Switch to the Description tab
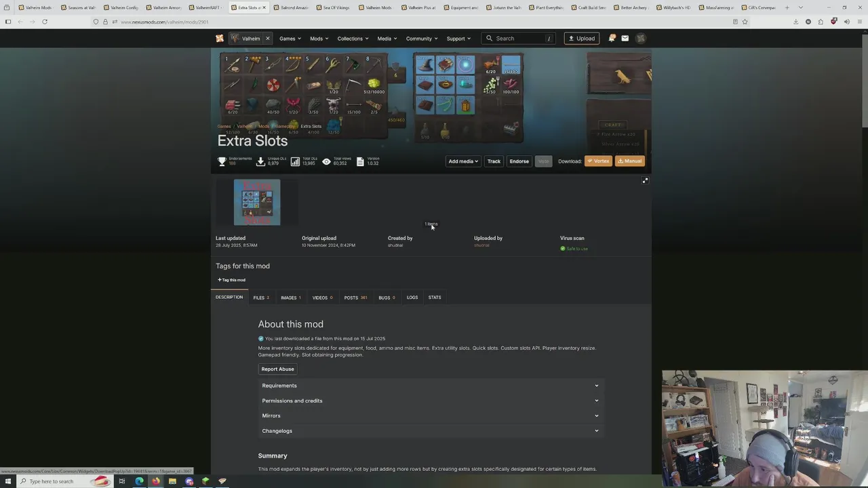The image size is (868, 488). 229,298
